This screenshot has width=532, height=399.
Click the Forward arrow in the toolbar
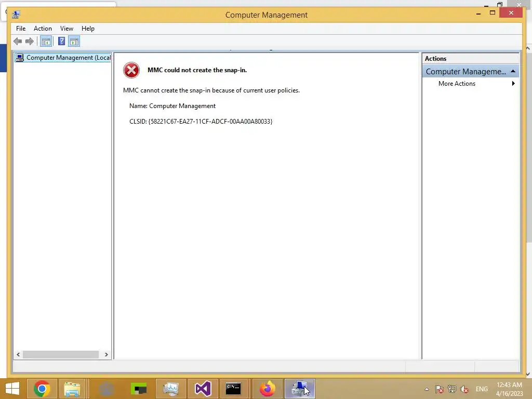tap(30, 42)
